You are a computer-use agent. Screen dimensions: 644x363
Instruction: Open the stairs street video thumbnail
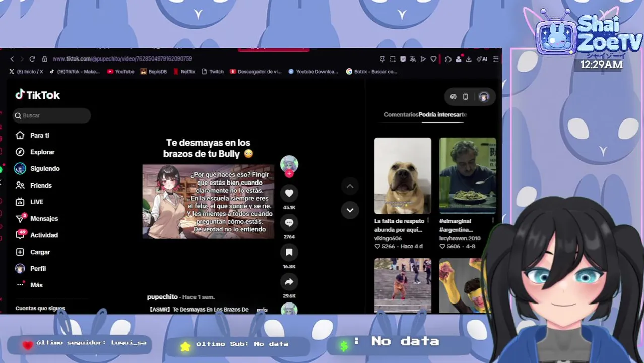click(x=403, y=286)
